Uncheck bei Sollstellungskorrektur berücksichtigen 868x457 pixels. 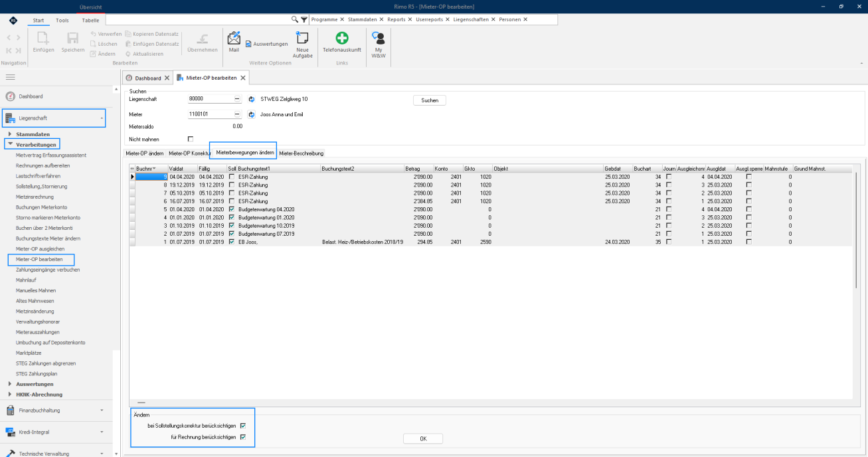pyautogui.click(x=243, y=426)
